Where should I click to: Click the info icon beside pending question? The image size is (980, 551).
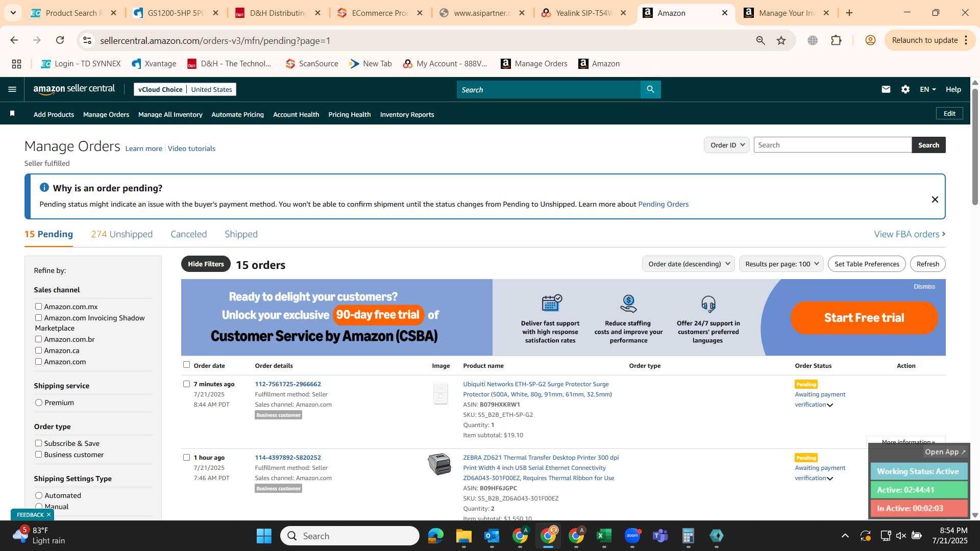pyautogui.click(x=44, y=187)
